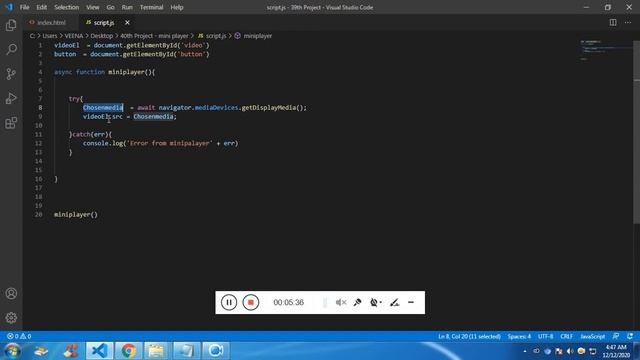
Task: Open the Accounts menu icon
Action: tap(11, 293)
